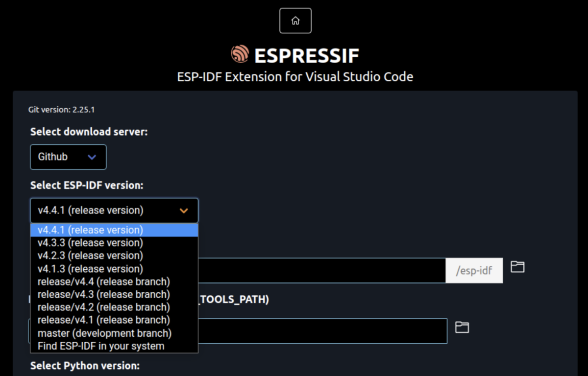Screen dimensions: 588x376
Task: Select v4.4.1 (release version) option
Action: (114, 230)
